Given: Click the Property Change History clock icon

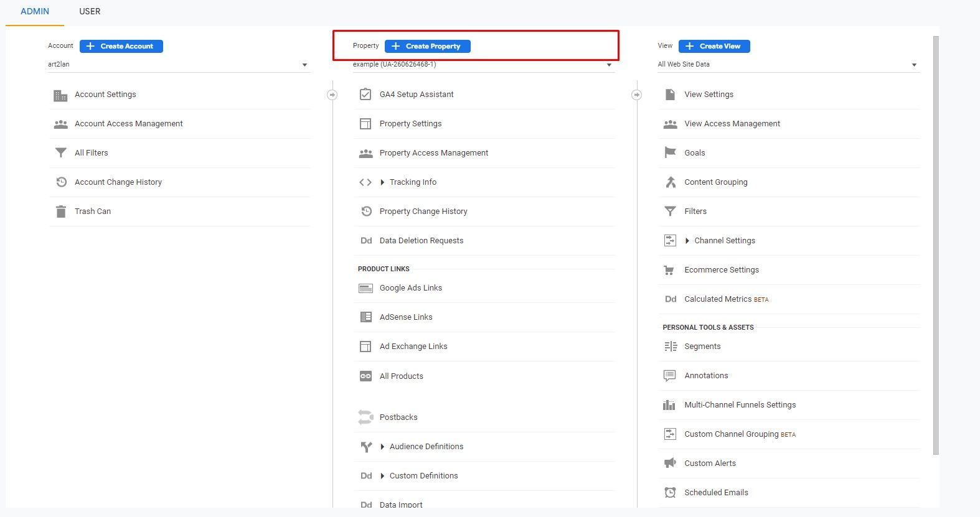Looking at the screenshot, I should coord(366,212).
